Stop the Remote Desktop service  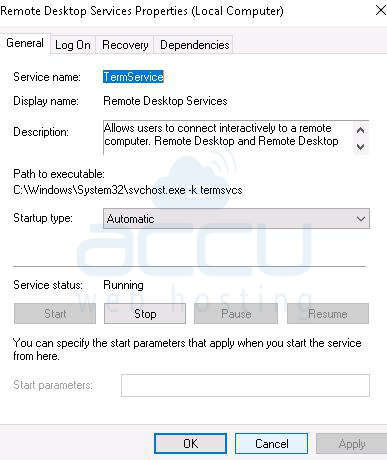145,314
